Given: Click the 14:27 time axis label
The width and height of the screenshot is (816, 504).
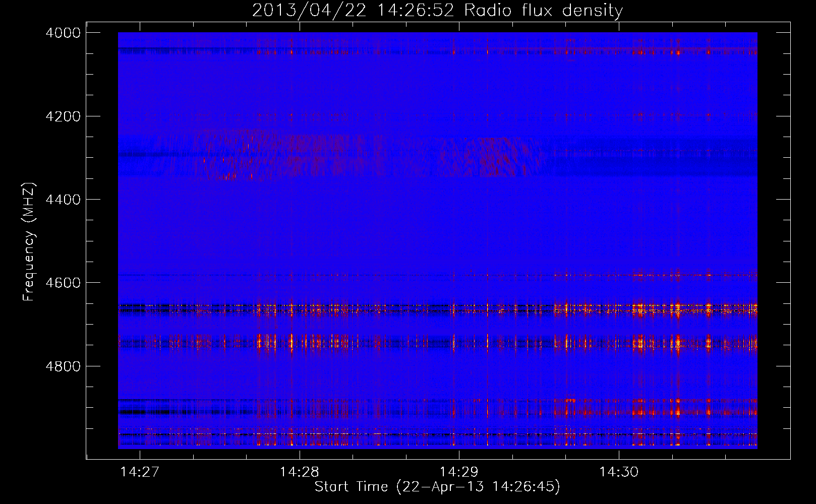Looking at the screenshot, I should point(140,472).
